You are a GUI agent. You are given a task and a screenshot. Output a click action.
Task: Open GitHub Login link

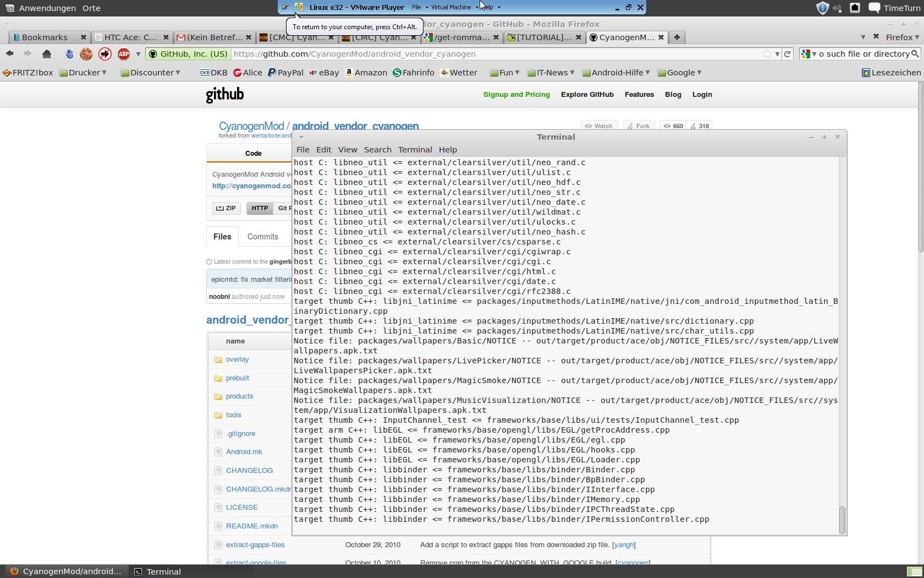click(702, 95)
